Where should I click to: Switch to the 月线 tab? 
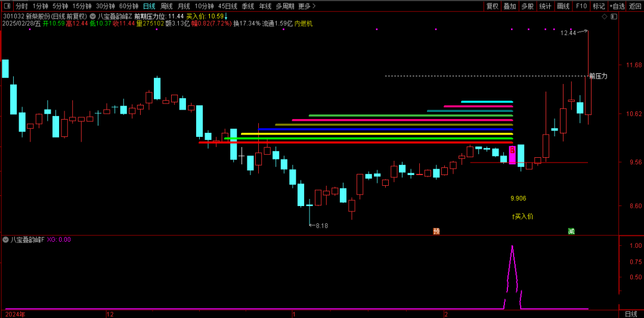[x=184, y=6]
